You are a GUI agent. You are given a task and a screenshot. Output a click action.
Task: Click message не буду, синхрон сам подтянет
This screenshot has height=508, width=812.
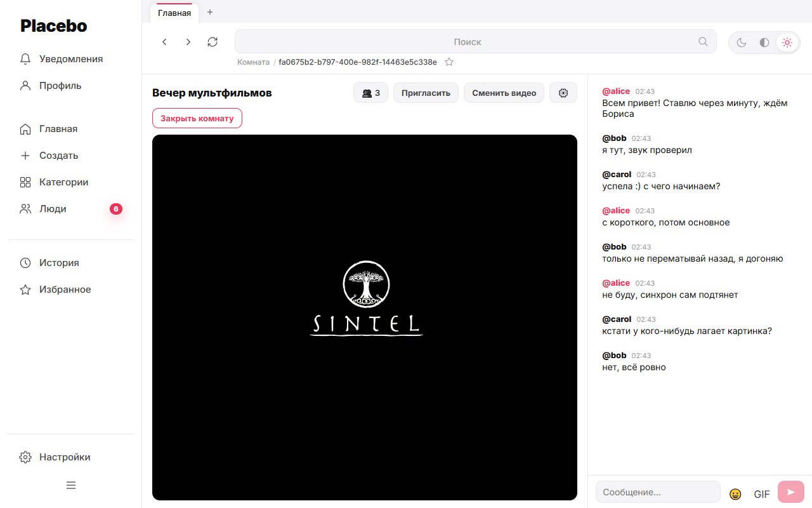pyautogui.click(x=670, y=295)
